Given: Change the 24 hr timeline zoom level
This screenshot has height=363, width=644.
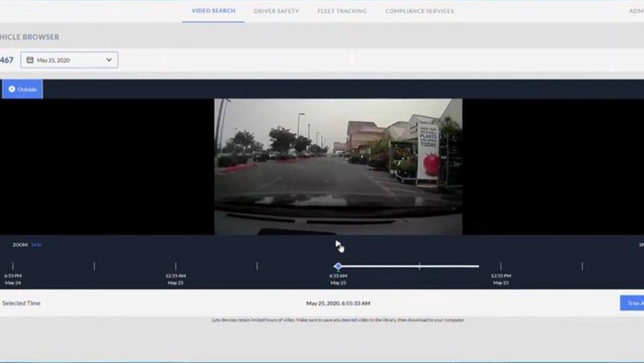Looking at the screenshot, I should [x=36, y=245].
